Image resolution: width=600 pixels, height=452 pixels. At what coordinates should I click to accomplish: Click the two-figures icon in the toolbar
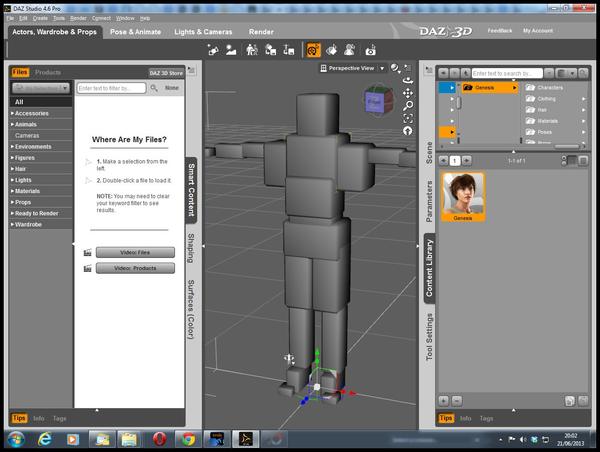point(252,50)
